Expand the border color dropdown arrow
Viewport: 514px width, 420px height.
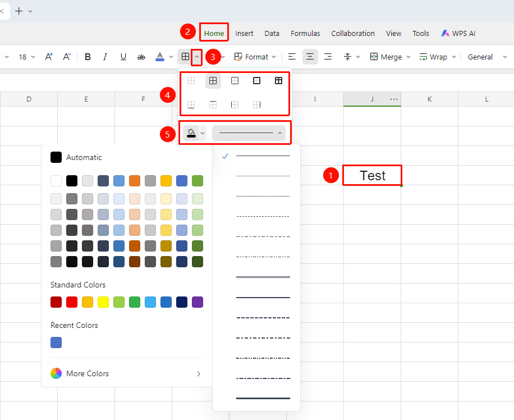tap(203, 133)
